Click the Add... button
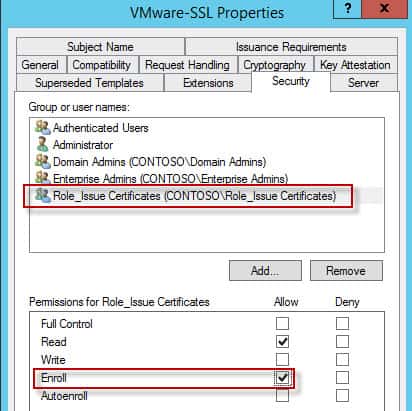This screenshot has width=412, height=411. point(265,271)
